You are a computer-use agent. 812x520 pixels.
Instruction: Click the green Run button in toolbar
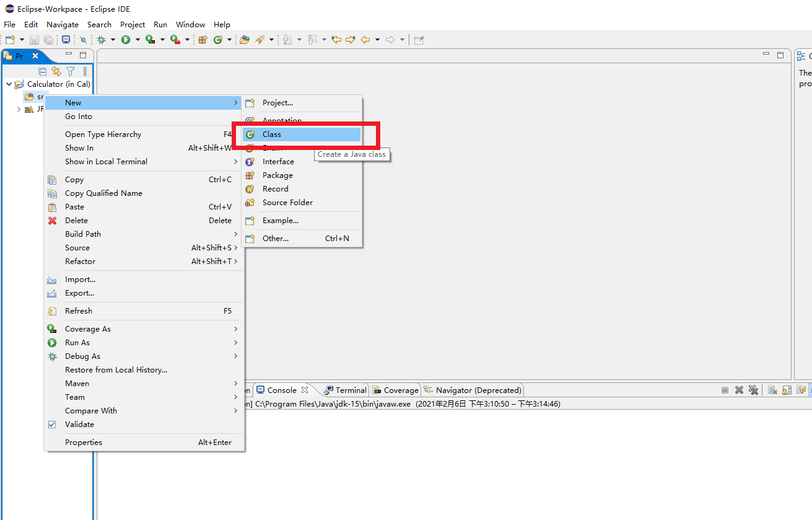coord(126,40)
